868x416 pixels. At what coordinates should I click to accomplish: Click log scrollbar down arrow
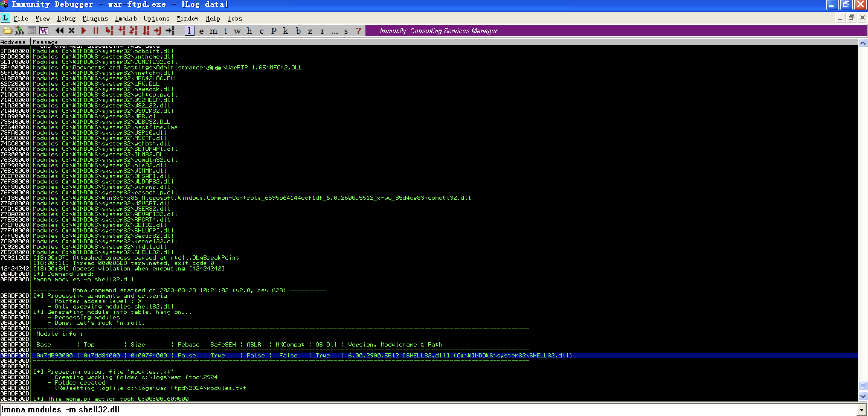click(x=863, y=396)
